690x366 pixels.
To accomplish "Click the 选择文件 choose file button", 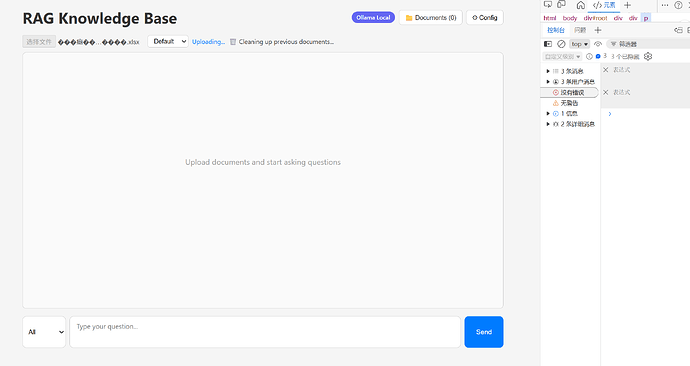I will click(39, 42).
